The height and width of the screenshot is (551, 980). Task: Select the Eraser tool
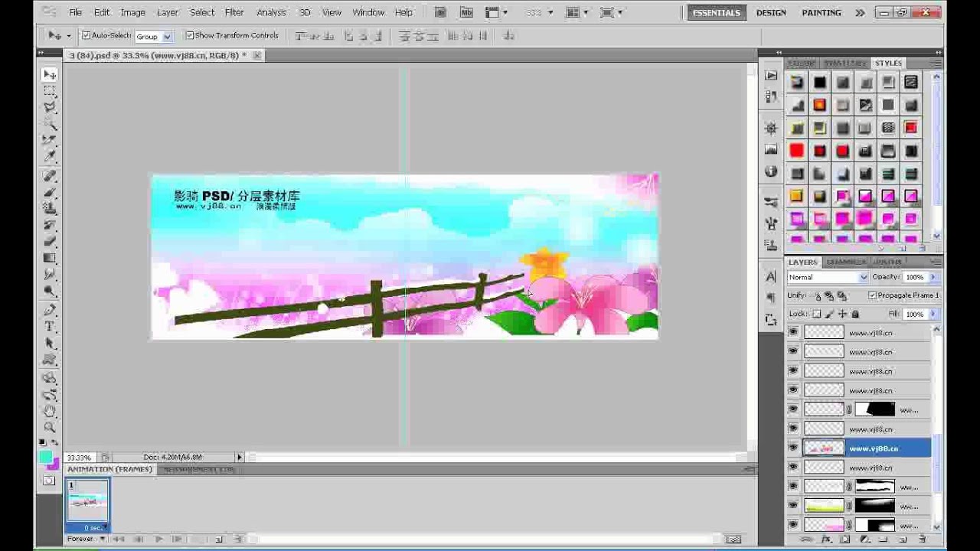tap(49, 241)
